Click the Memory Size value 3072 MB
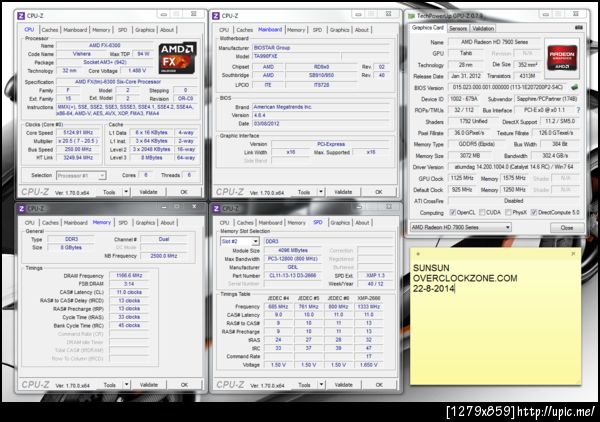The height and width of the screenshot is (422, 600). click(x=469, y=156)
